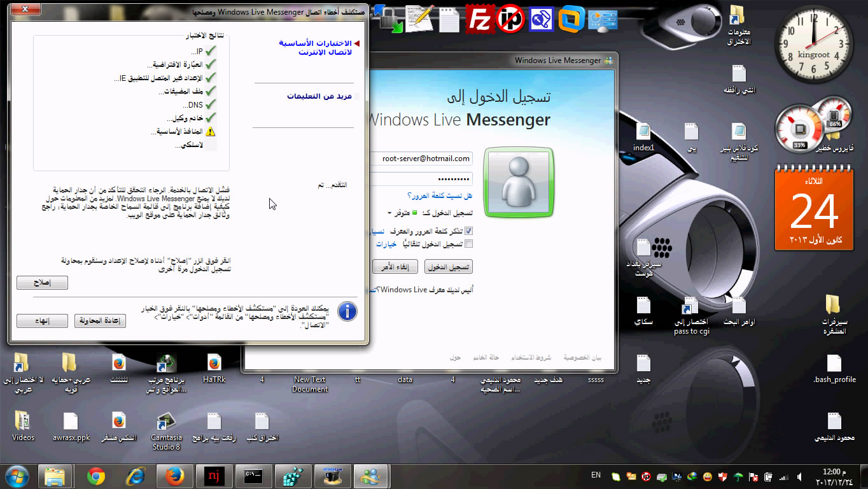This screenshot has height=489, width=868.
Task: Click the analog clock gadget
Action: pos(814,43)
